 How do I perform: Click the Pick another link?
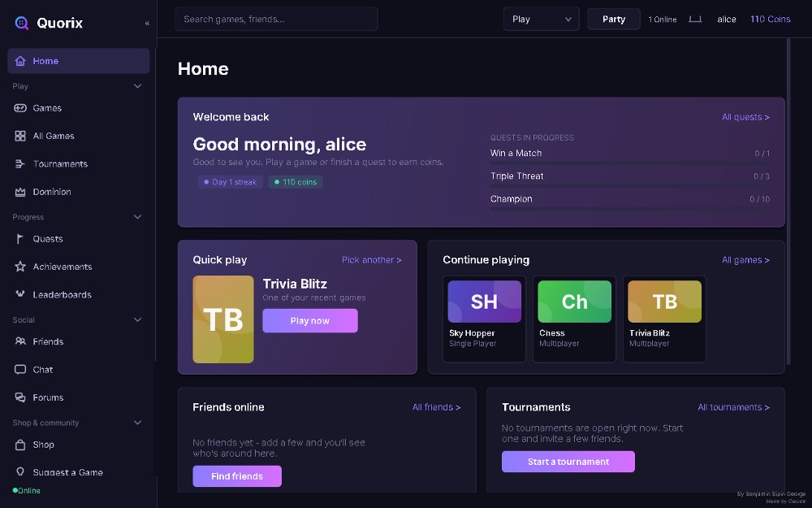(371, 260)
